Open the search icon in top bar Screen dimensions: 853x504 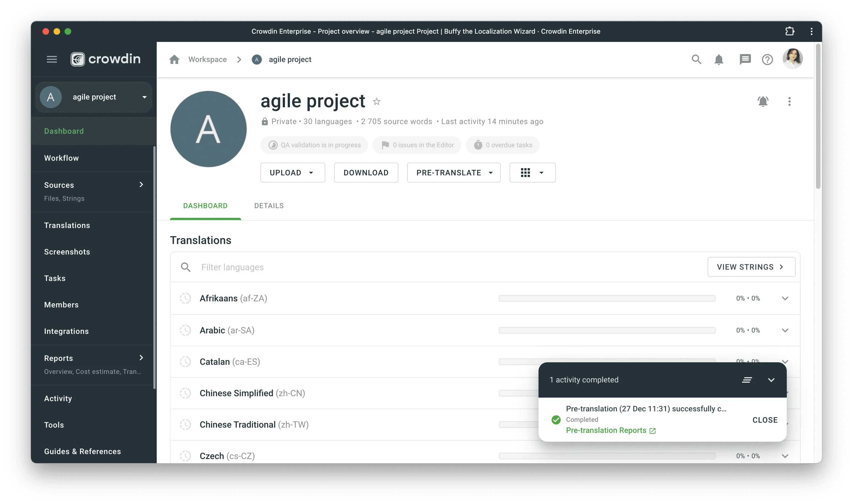coord(697,60)
